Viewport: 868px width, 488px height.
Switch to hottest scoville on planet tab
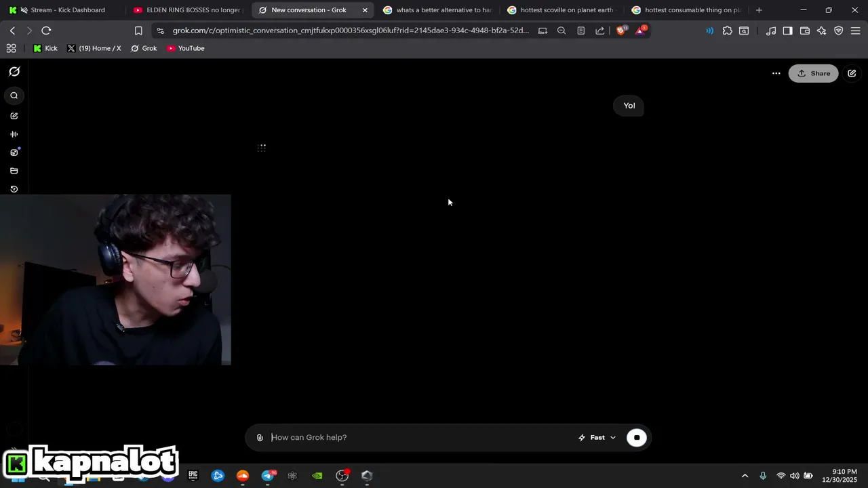point(561,10)
